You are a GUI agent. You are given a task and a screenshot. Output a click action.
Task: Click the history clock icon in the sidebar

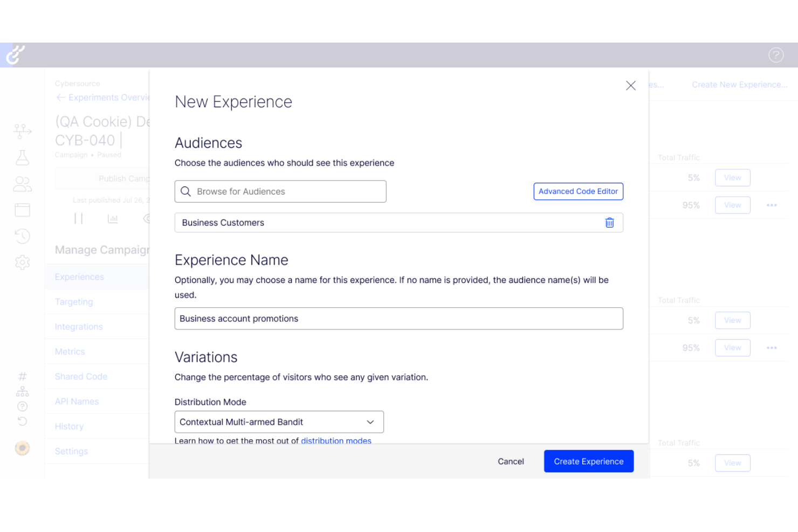pos(22,236)
